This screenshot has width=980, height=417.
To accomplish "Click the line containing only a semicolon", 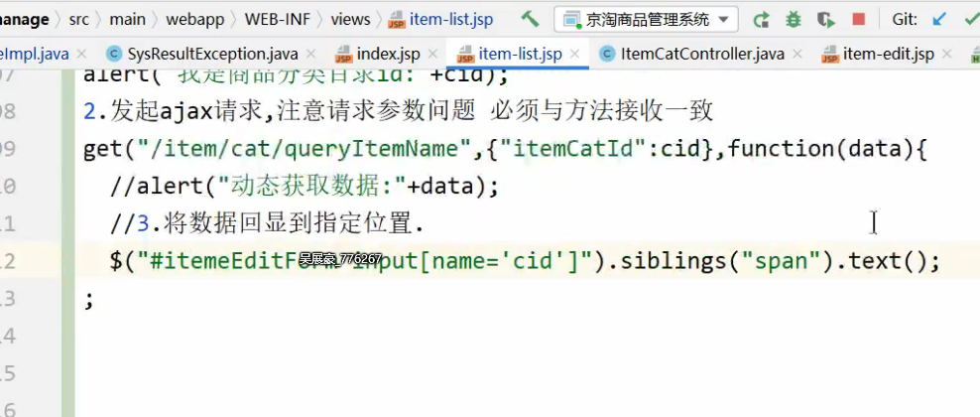I will click(x=88, y=300).
